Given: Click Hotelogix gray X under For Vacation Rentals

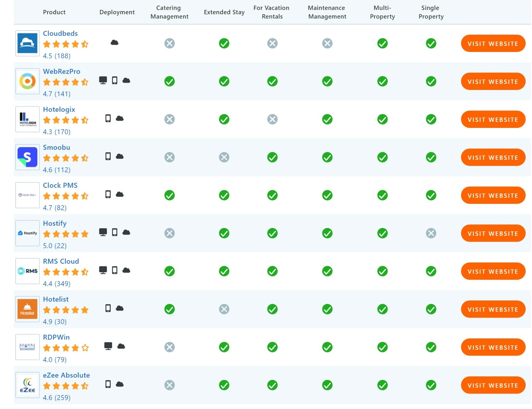Looking at the screenshot, I should pyautogui.click(x=272, y=119).
